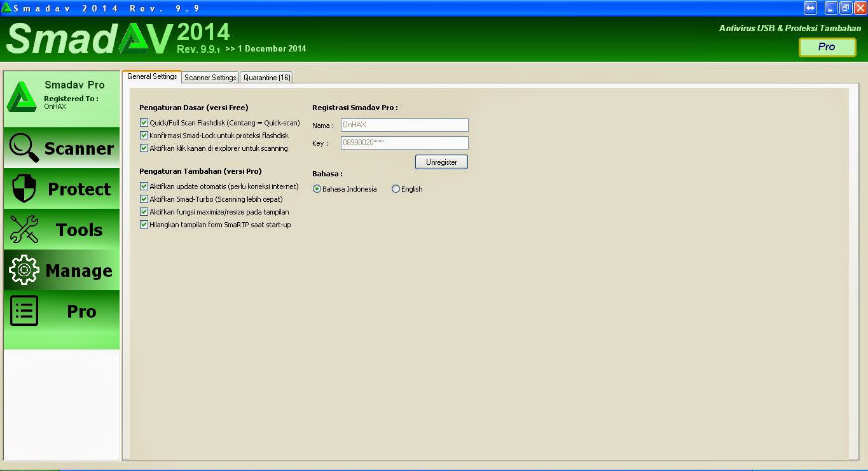Click the "Registrasi Smadav Pro :" heading

(355, 108)
